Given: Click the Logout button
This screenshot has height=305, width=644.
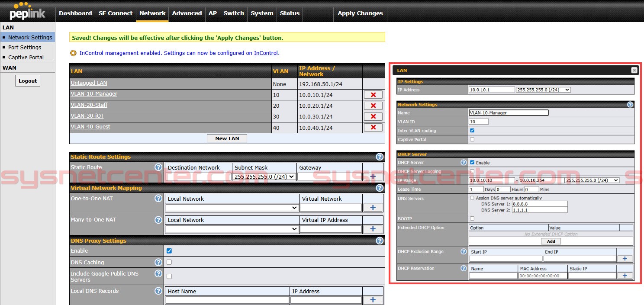Looking at the screenshot, I should (x=28, y=81).
